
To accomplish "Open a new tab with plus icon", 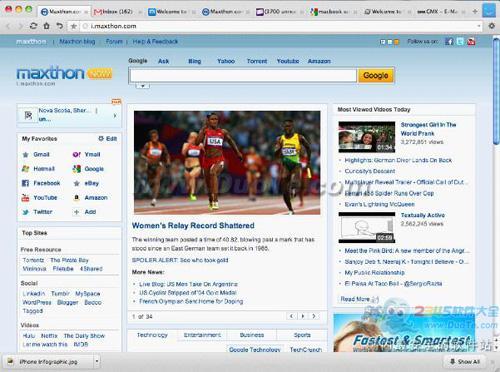I will point(475,11).
